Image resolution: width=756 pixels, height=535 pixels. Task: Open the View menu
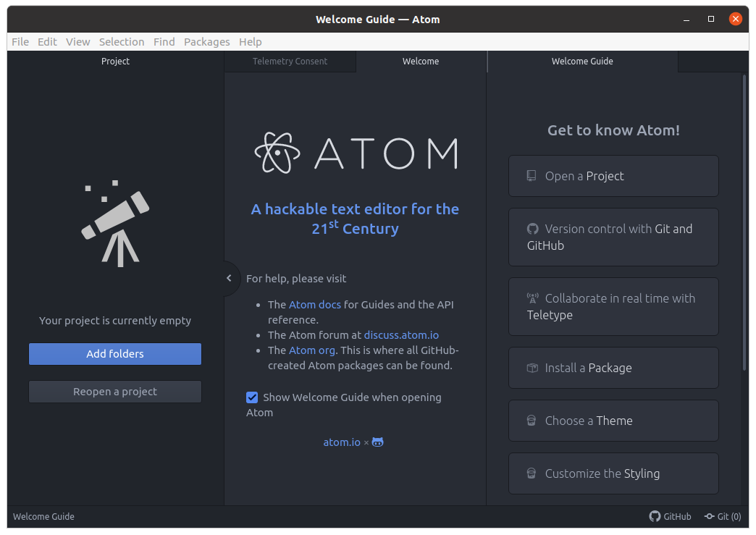(78, 42)
